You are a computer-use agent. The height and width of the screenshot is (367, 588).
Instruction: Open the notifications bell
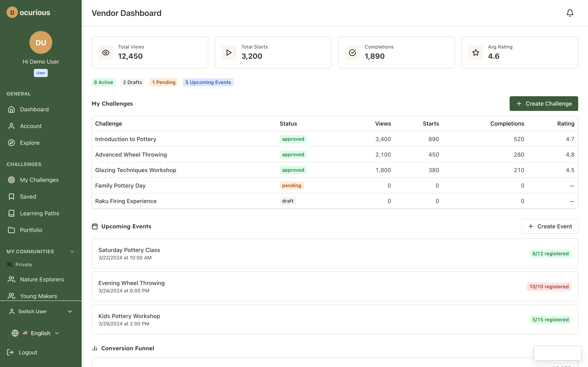(570, 13)
